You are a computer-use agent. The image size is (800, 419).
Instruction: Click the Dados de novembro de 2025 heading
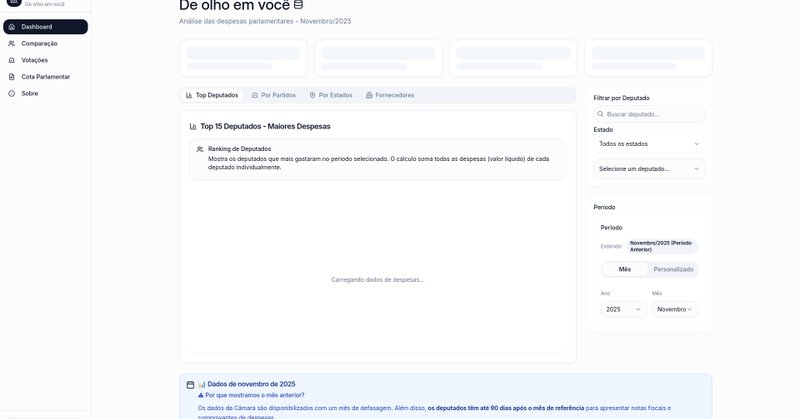pos(247,384)
